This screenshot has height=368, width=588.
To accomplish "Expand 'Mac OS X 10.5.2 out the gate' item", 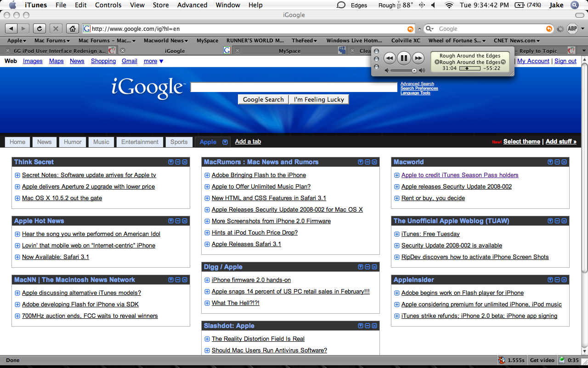I will [x=17, y=198].
